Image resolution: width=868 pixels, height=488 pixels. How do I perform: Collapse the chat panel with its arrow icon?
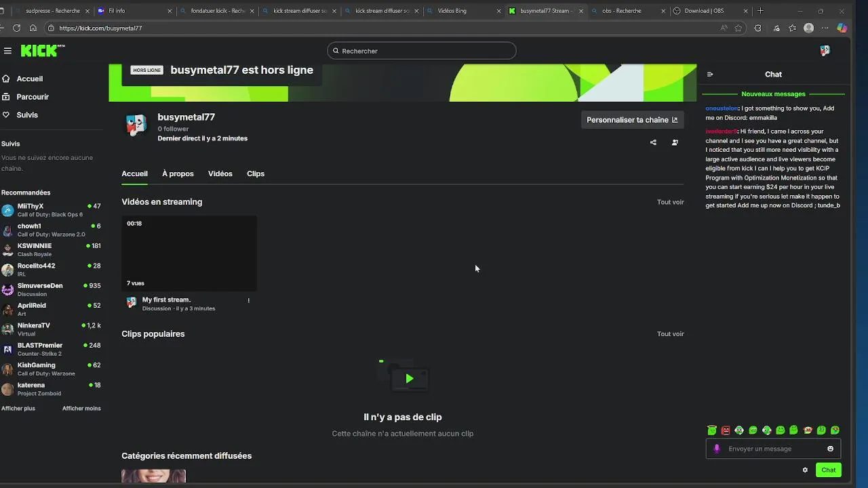(710, 75)
